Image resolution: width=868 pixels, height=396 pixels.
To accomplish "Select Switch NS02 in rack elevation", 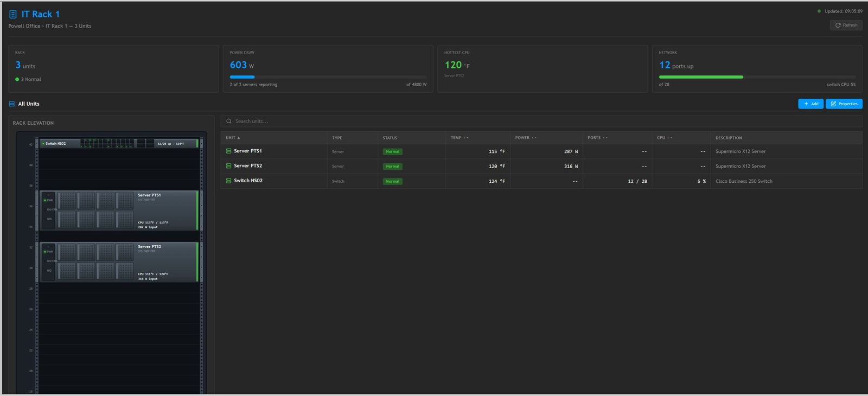I will pyautogui.click(x=119, y=143).
